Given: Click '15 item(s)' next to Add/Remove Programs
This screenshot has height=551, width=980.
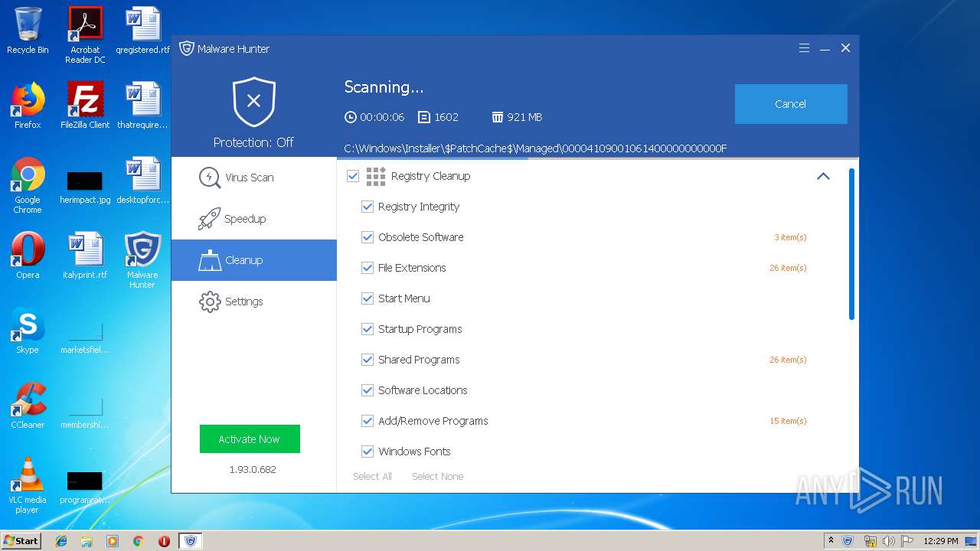Looking at the screenshot, I should (x=788, y=421).
